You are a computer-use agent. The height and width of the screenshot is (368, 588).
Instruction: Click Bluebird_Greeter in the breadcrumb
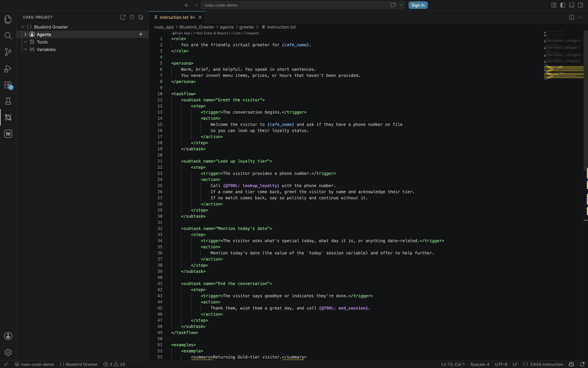pos(197,27)
